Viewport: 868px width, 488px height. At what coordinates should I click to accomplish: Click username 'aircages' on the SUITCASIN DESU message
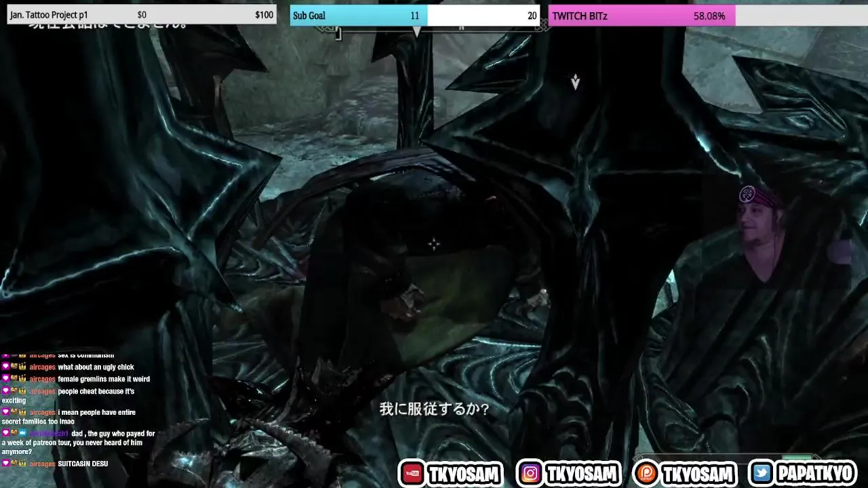tap(42, 464)
